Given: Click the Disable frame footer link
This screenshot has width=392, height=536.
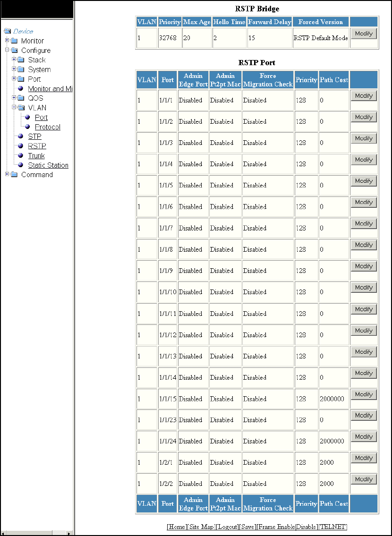Looking at the screenshot, I should [x=306, y=527].
